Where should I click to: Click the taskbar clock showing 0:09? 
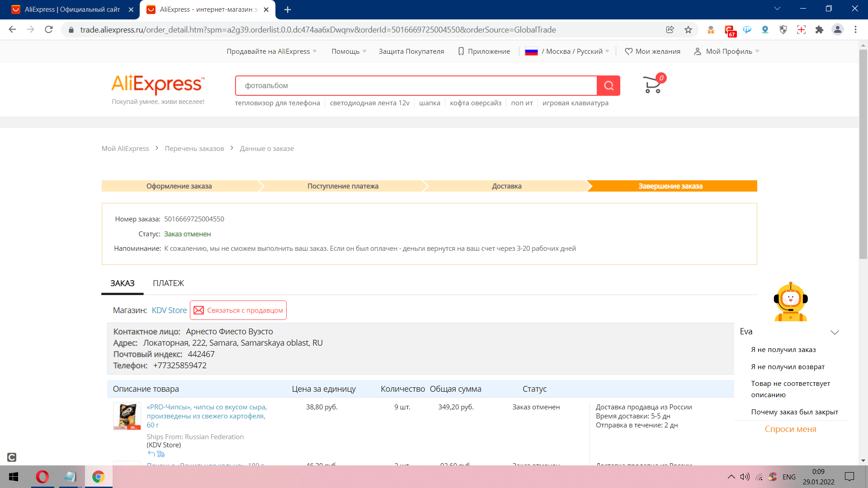[818, 477]
